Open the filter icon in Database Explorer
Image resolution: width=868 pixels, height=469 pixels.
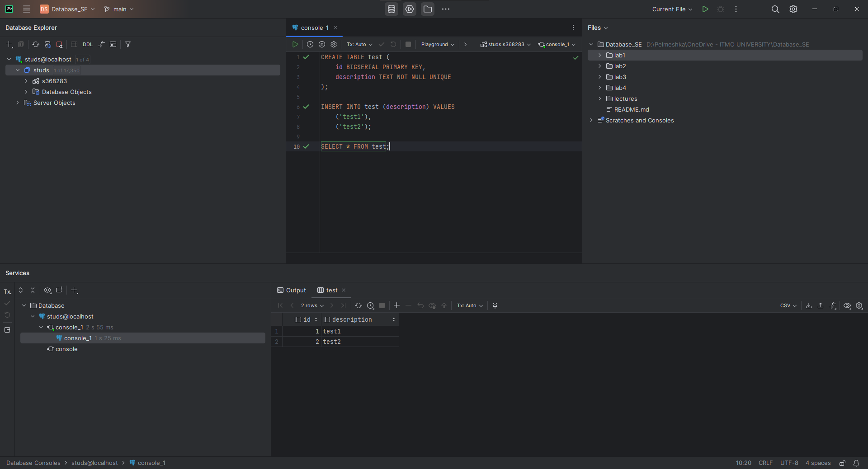(128, 44)
